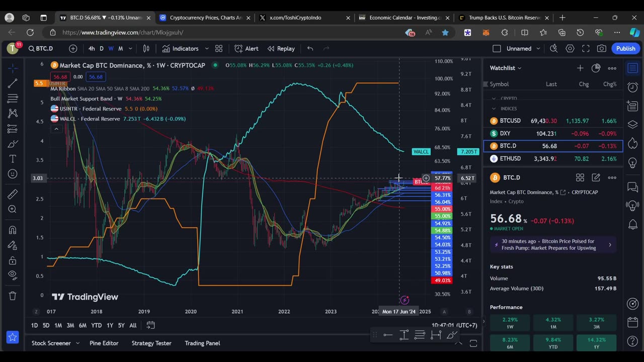Add symbol to Watchlist plus icon
This screenshot has width=644, height=362.
580,68
